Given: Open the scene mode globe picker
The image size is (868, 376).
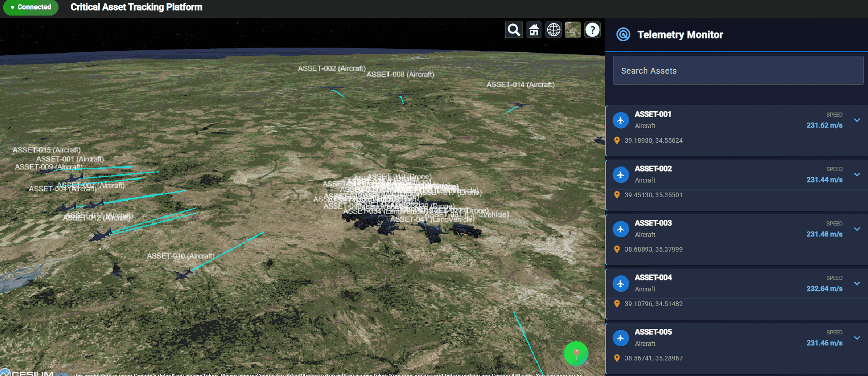Looking at the screenshot, I should [x=554, y=30].
